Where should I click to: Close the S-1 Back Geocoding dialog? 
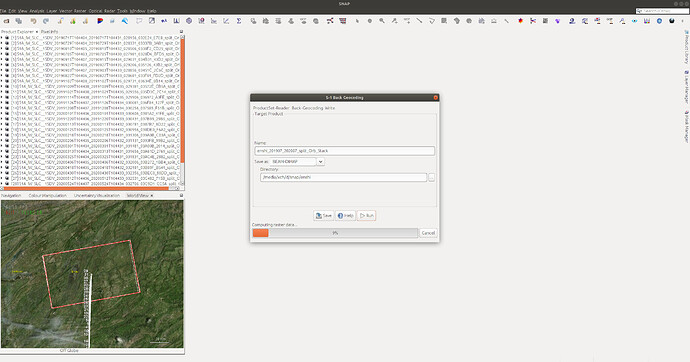436,97
